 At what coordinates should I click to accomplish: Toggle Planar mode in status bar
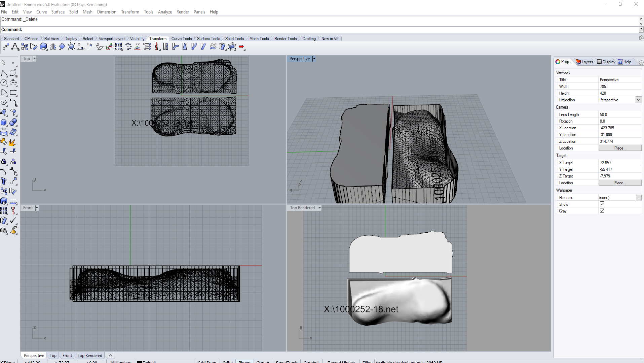[x=244, y=362]
